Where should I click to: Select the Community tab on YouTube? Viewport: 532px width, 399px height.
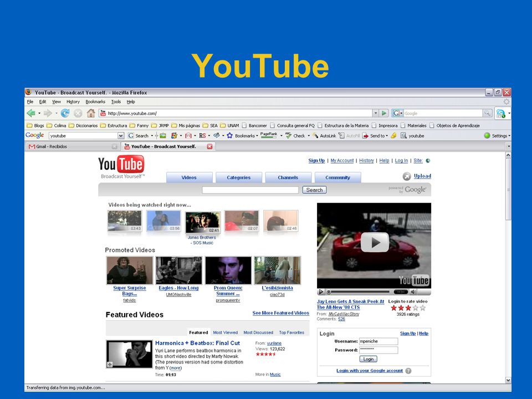[337, 177]
